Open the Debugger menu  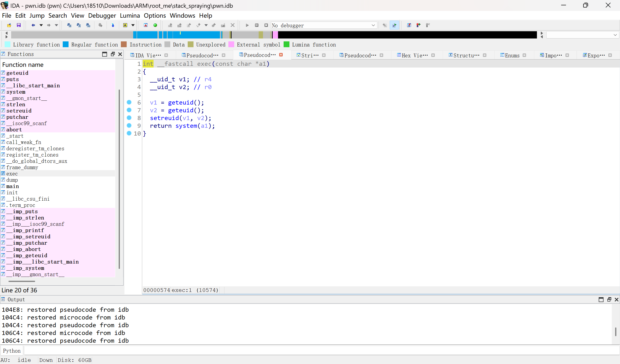(102, 15)
